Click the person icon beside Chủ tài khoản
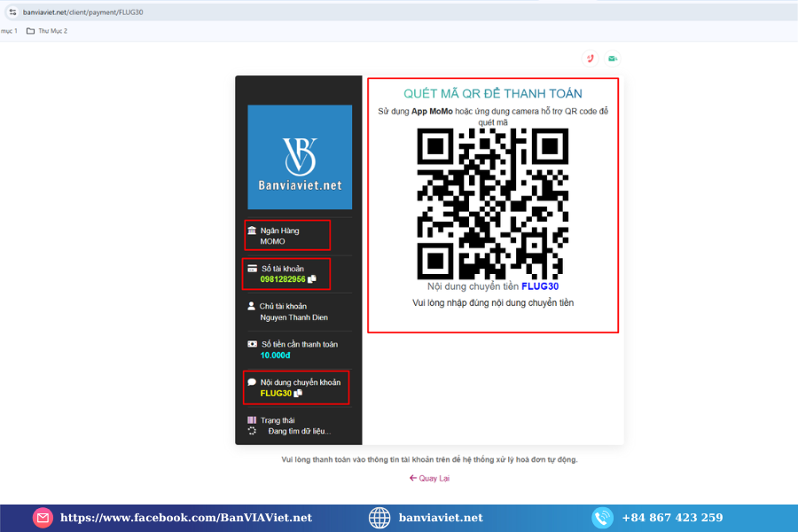 click(x=252, y=306)
